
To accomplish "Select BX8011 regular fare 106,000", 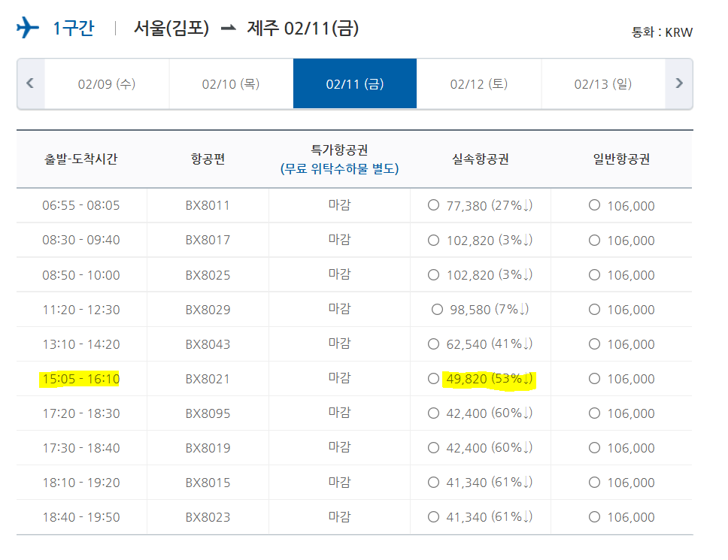I will point(594,205).
